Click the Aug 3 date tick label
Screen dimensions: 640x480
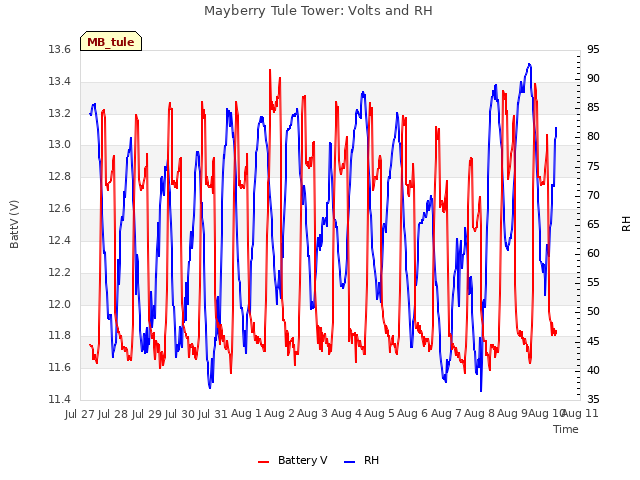click(x=313, y=413)
